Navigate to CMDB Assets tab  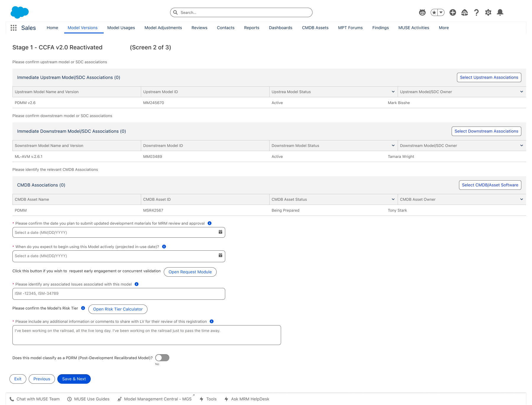tap(315, 28)
